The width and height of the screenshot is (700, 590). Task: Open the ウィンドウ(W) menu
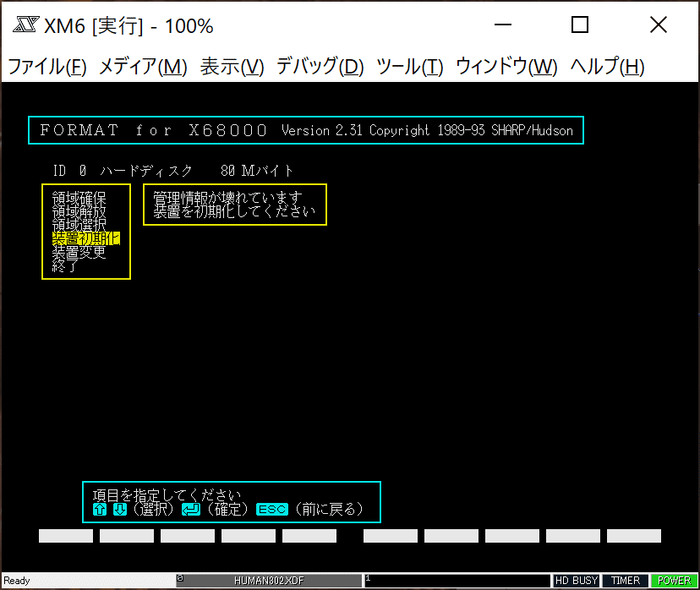[x=506, y=67]
